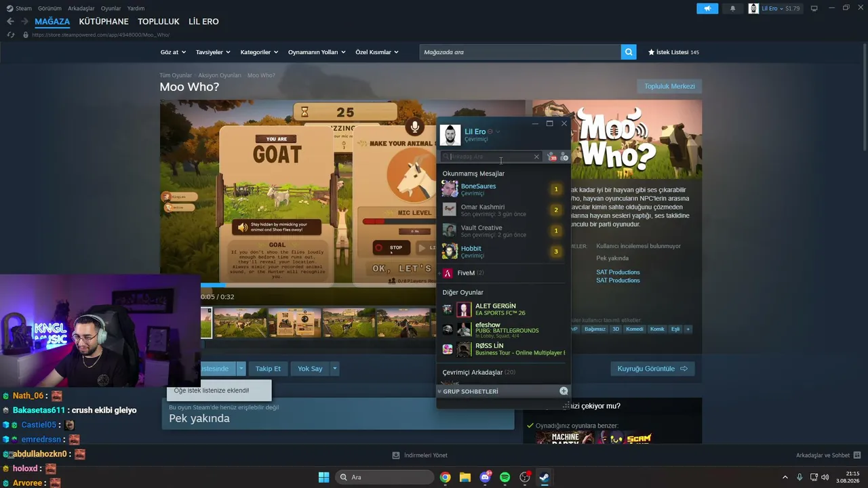Switch to the LİL ERO profile tab

203,22
